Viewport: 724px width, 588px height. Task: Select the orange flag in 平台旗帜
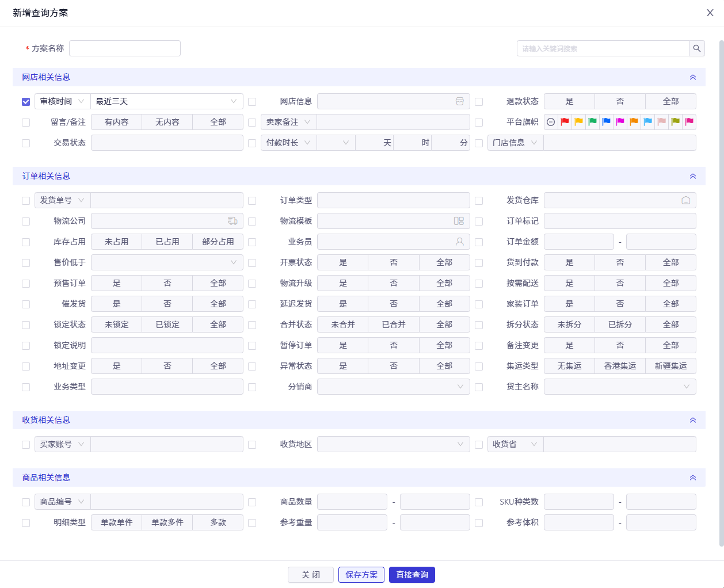coord(634,122)
